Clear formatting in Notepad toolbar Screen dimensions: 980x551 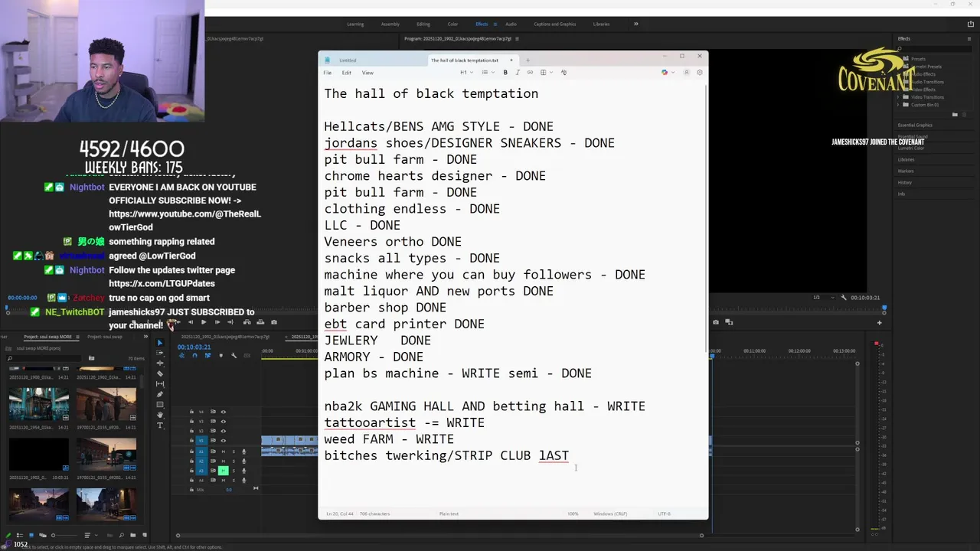(563, 72)
